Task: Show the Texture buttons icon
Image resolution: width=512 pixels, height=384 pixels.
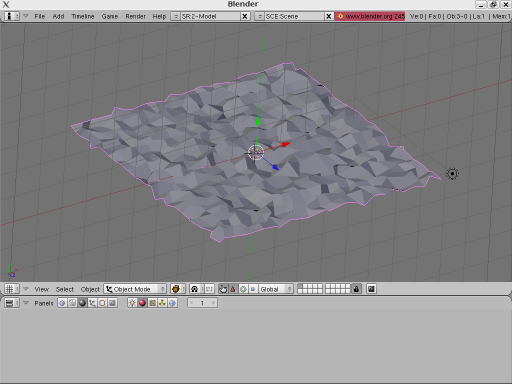Action: [152, 303]
